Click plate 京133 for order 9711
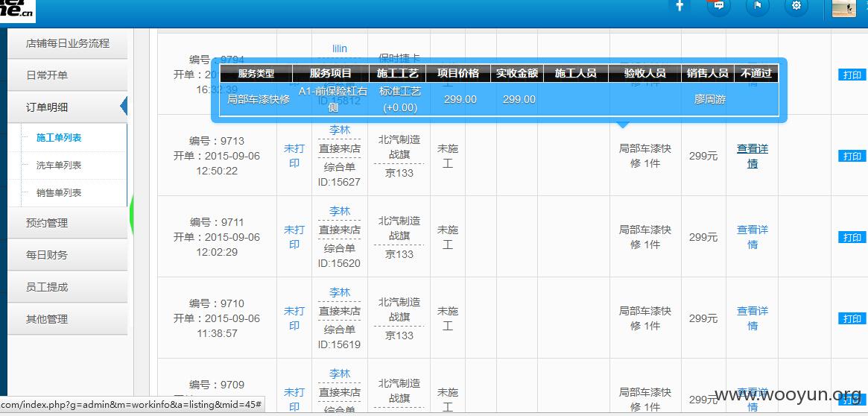The width and height of the screenshot is (868, 416). coord(399,254)
